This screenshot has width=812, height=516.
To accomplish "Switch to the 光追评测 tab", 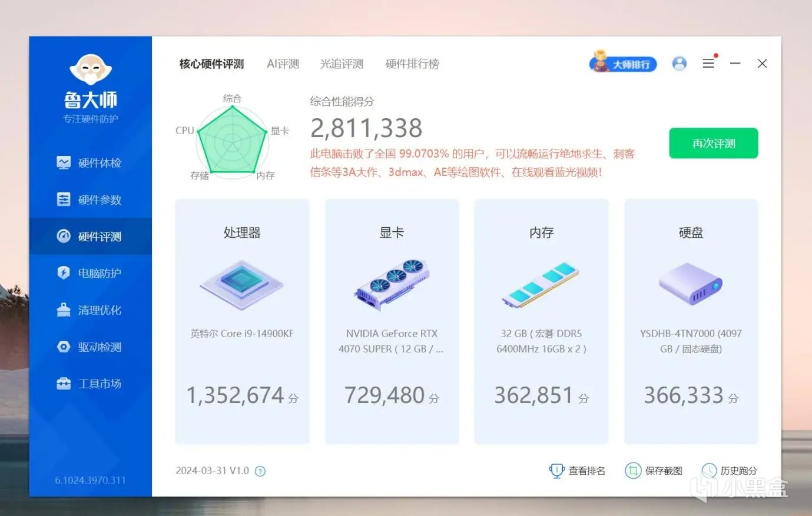I will (342, 64).
